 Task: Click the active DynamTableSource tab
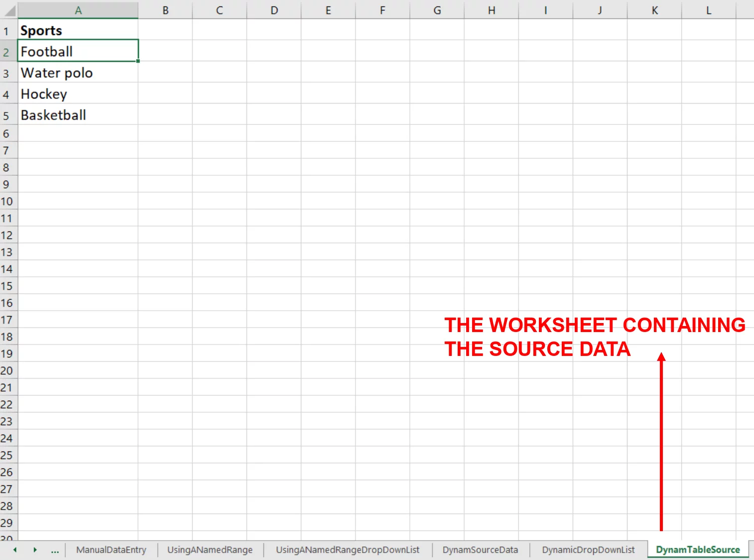pos(698,550)
